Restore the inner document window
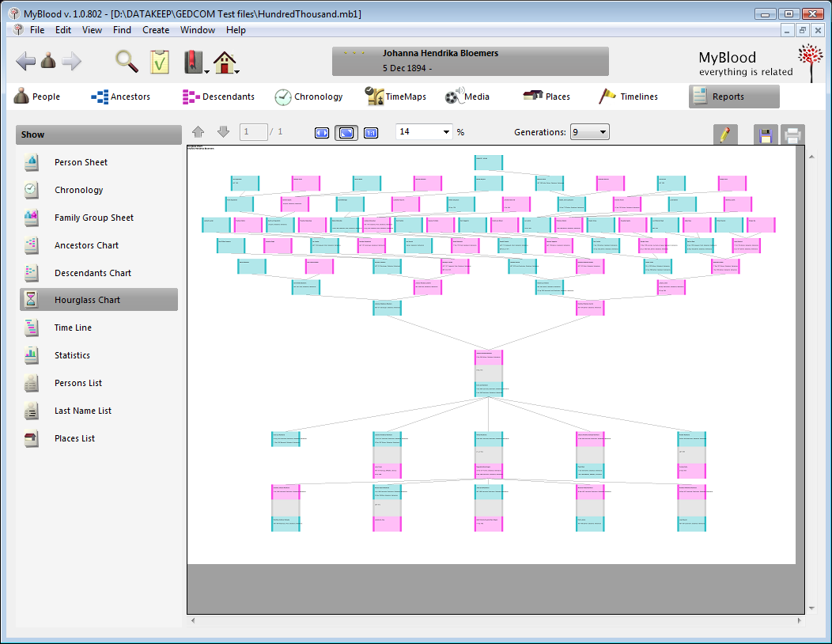 802,31
